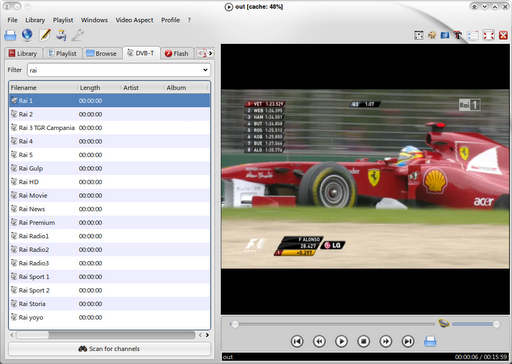Select the Rai Movie channel
The height and width of the screenshot is (364, 512).
pos(109,195)
